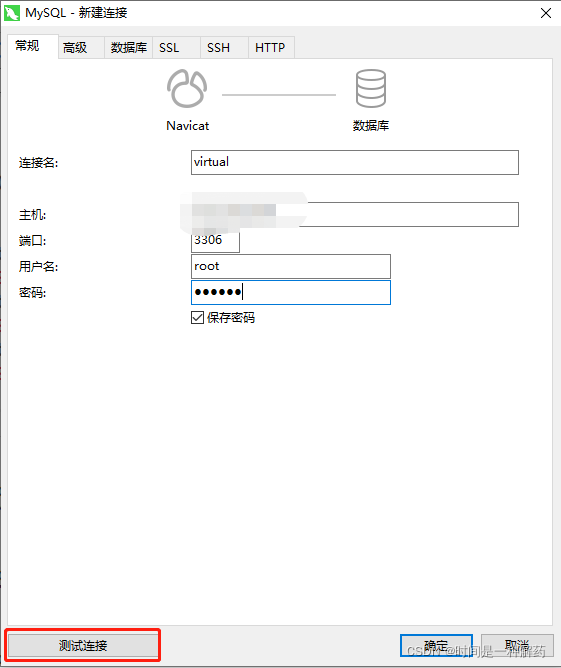This screenshot has height=668, width=561.
Task: Cancel with the 取消 button
Action: click(517, 645)
